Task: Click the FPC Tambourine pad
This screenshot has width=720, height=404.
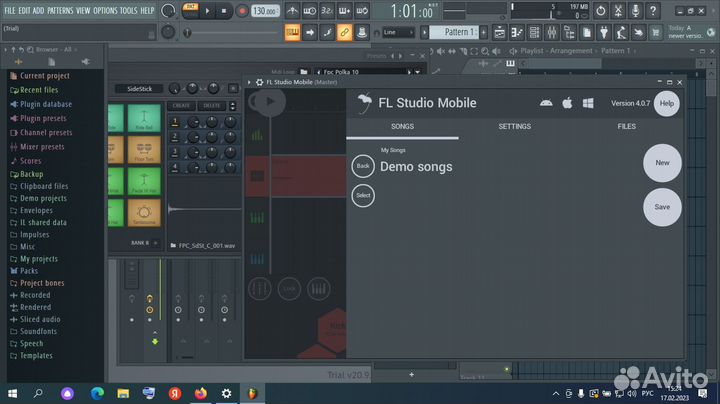Action: pos(144,213)
